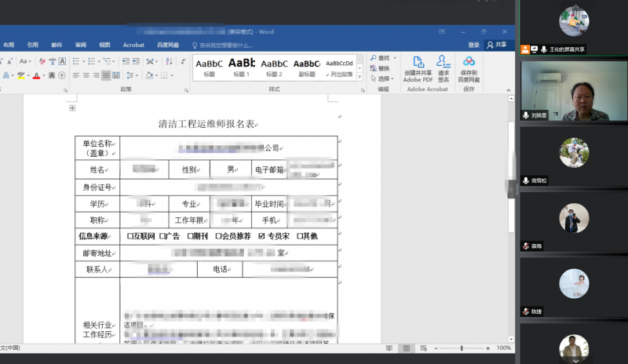This screenshot has height=364, width=628.
Task: Open the font color dropdown arrow
Action: [44, 75]
